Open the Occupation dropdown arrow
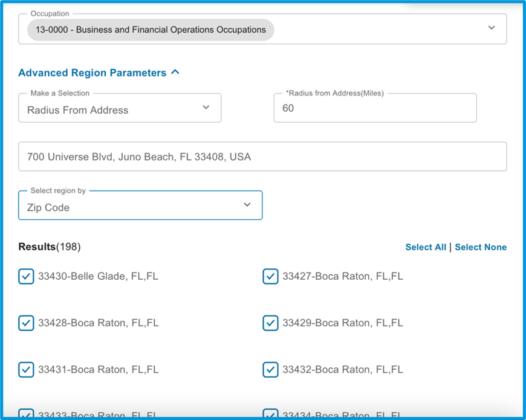 [492, 28]
